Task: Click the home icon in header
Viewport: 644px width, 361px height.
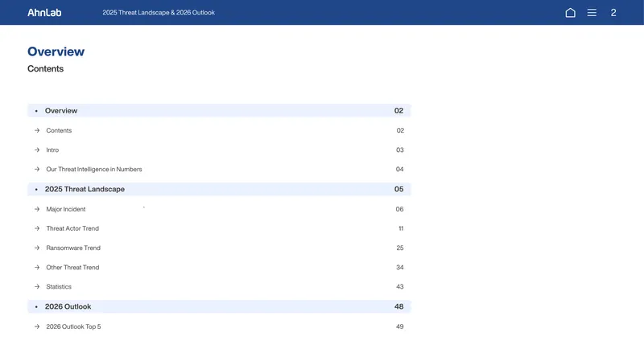Action: point(570,13)
